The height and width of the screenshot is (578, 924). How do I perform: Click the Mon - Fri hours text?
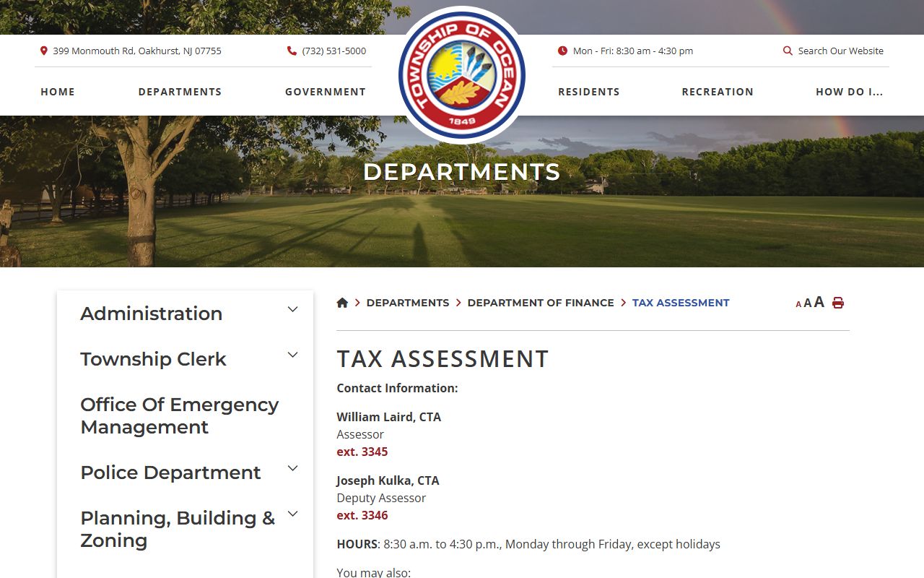[633, 51]
